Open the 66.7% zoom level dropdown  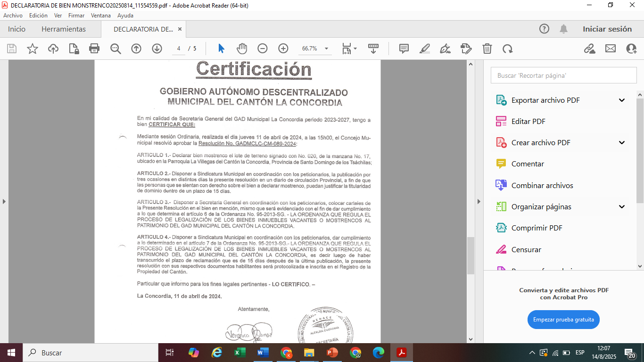[326, 49]
